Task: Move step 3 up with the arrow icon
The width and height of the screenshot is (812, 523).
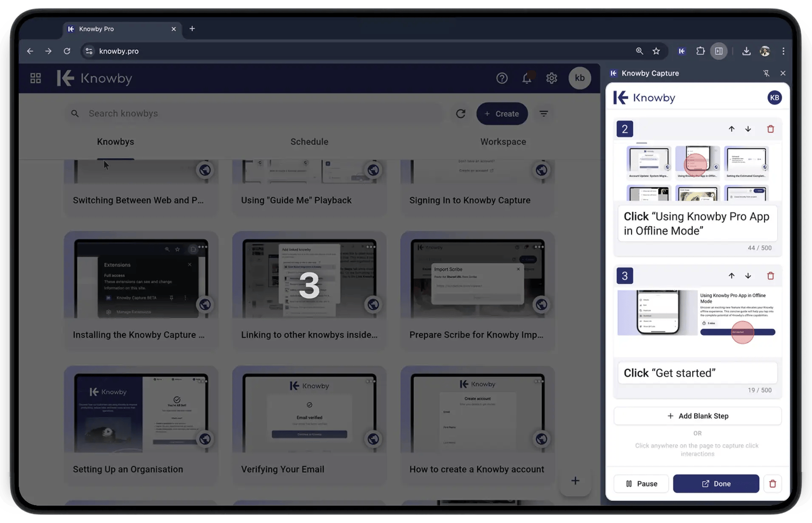Action: tap(732, 276)
